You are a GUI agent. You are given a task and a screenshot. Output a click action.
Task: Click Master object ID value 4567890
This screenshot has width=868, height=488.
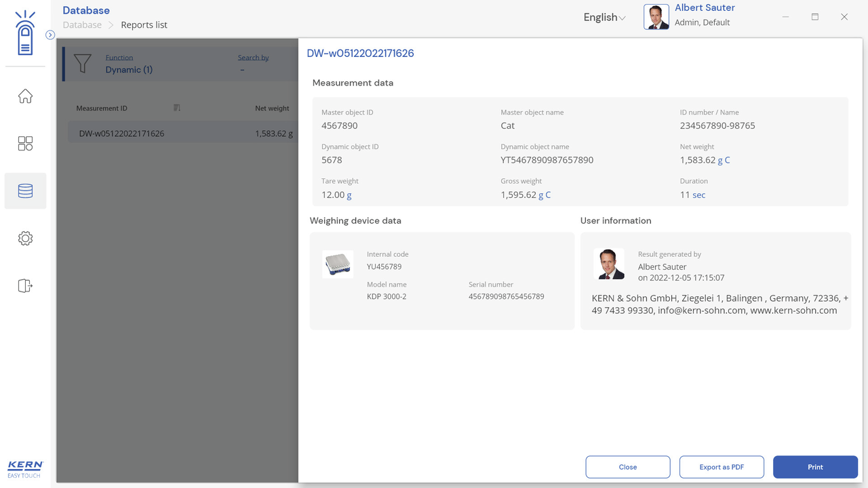pyautogui.click(x=339, y=125)
